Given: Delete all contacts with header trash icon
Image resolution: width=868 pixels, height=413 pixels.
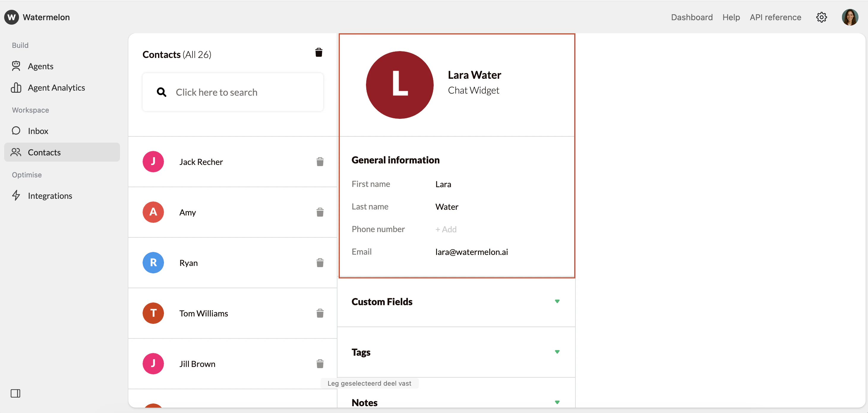Looking at the screenshot, I should pyautogui.click(x=319, y=52).
